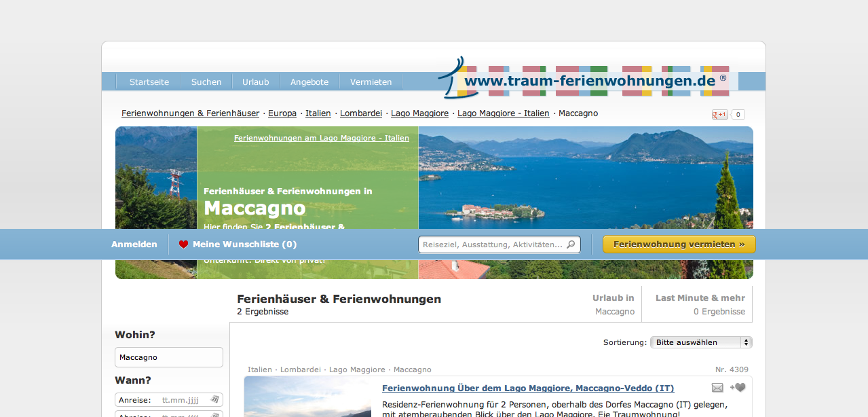Open the Startseite menu item
This screenshot has height=417, width=868.
pos(149,82)
